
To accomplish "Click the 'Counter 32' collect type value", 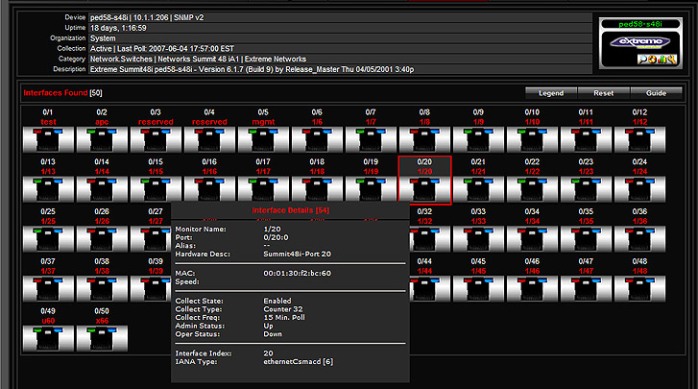I will (283, 309).
